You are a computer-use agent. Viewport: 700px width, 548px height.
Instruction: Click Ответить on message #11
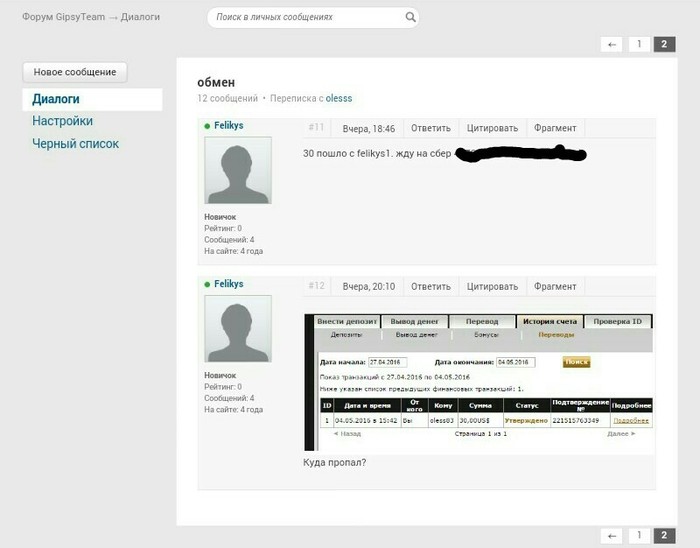tap(431, 129)
